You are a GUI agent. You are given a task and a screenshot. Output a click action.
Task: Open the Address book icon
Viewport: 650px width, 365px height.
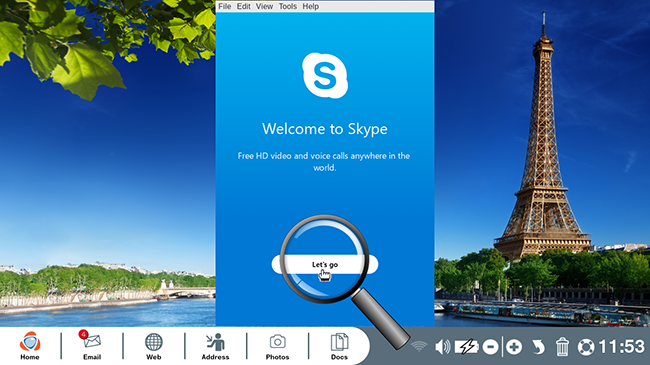[x=215, y=346]
